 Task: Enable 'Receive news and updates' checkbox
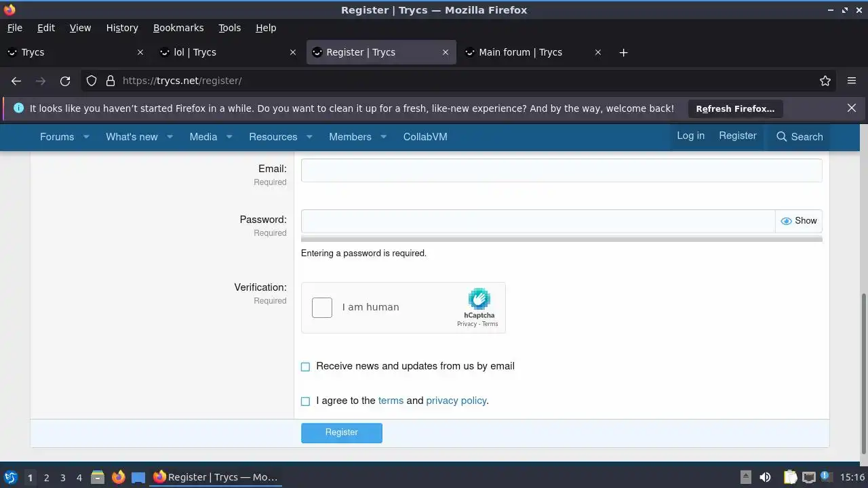click(305, 367)
